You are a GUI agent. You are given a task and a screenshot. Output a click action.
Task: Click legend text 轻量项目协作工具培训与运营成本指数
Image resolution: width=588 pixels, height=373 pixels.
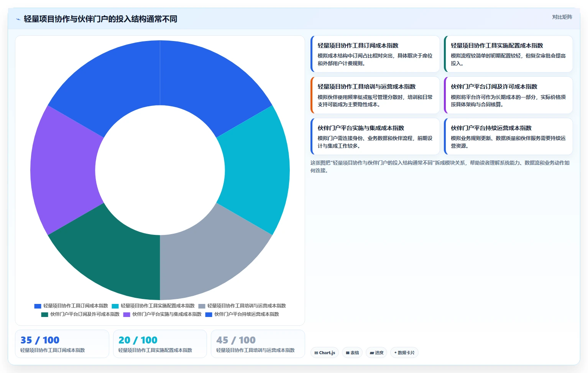246,306
